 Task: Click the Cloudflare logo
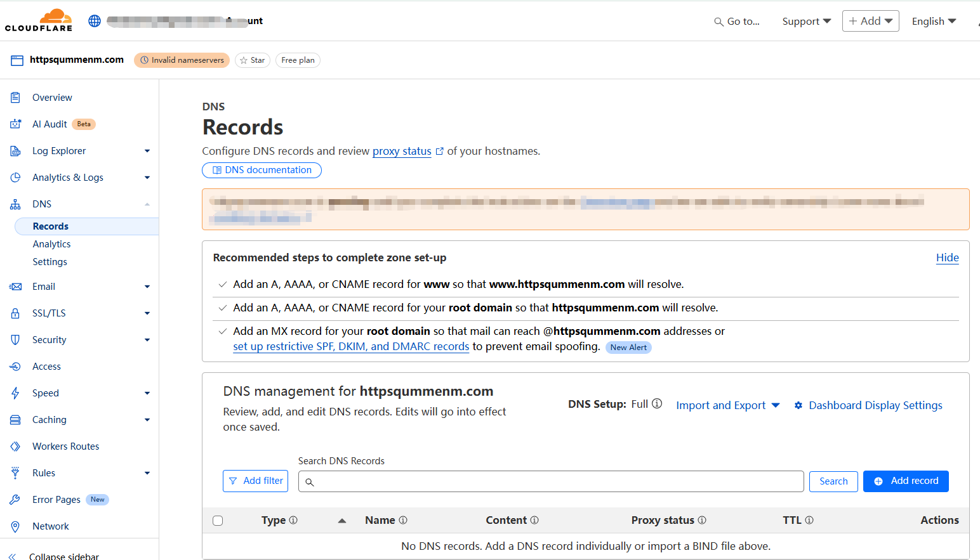pos(39,20)
